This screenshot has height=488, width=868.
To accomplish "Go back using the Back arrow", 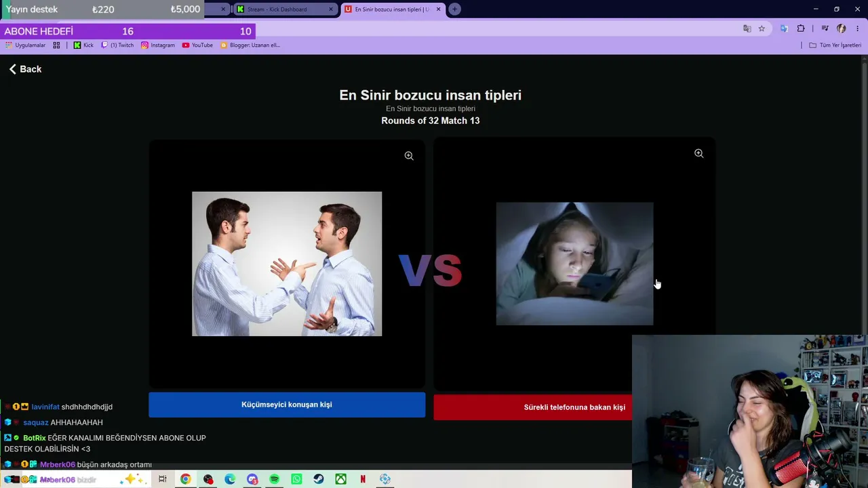I will (25, 69).
